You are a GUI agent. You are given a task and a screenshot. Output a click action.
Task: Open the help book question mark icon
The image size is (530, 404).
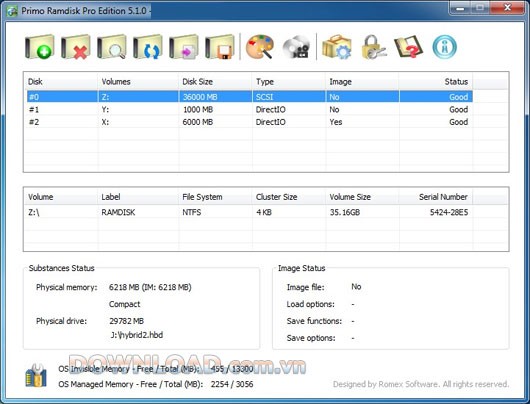[408, 47]
